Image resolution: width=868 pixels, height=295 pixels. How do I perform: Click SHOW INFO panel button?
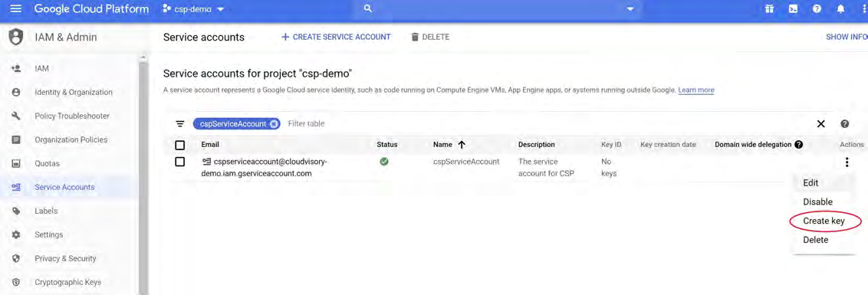[x=847, y=37]
